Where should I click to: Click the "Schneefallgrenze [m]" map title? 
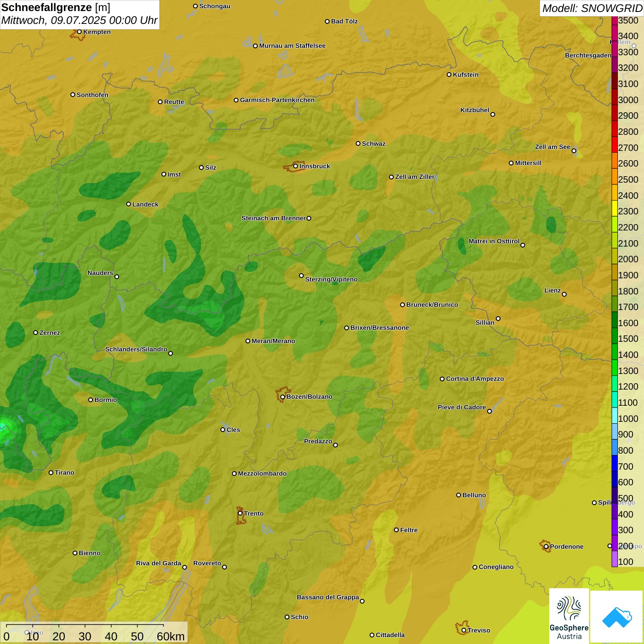56,7
